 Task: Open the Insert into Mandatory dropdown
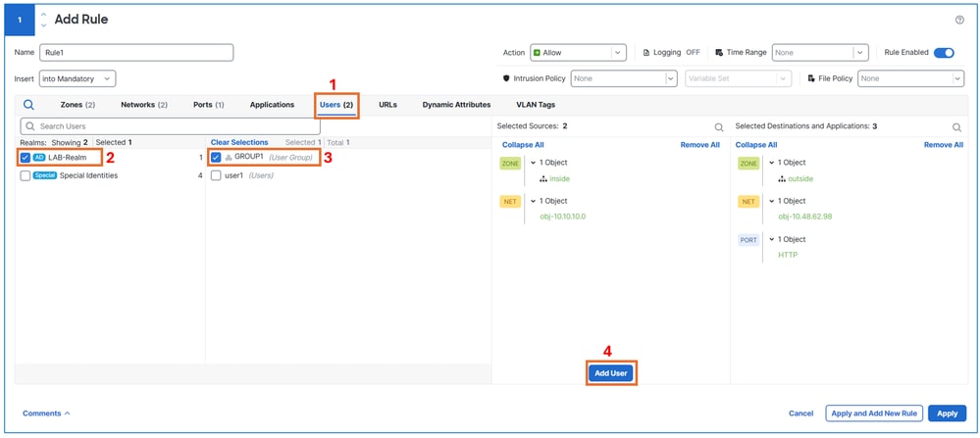click(77, 78)
